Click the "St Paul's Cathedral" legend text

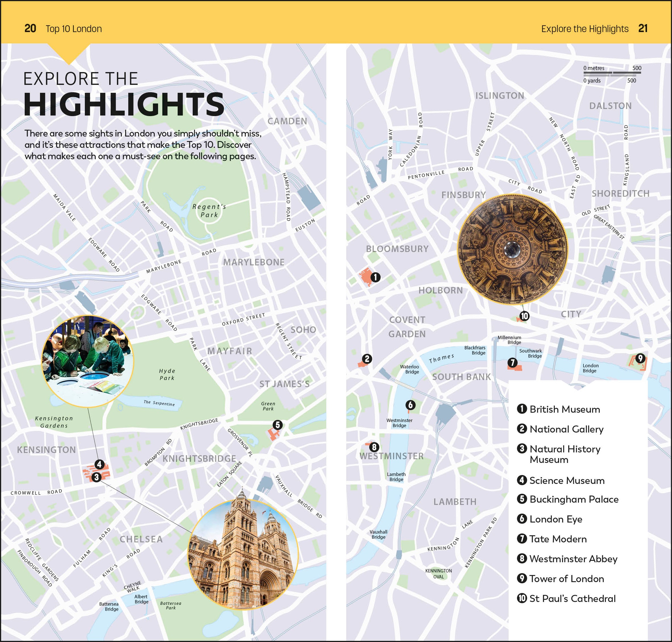pos(572,599)
